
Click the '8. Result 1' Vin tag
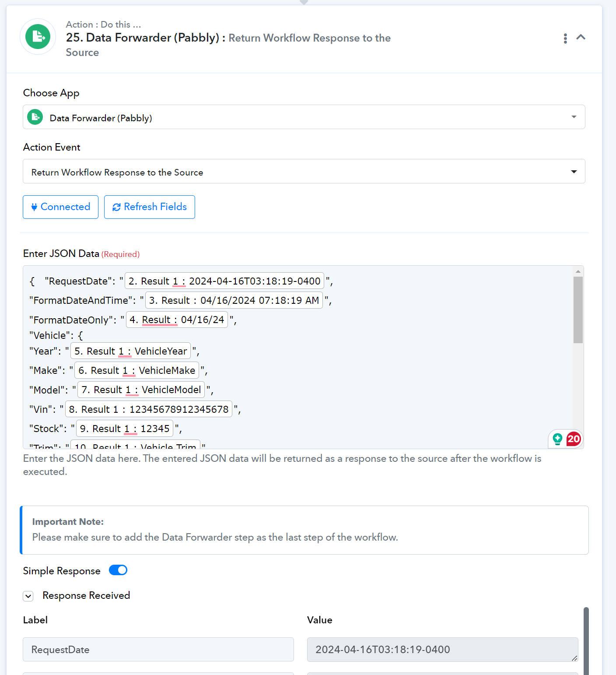[149, 409]
